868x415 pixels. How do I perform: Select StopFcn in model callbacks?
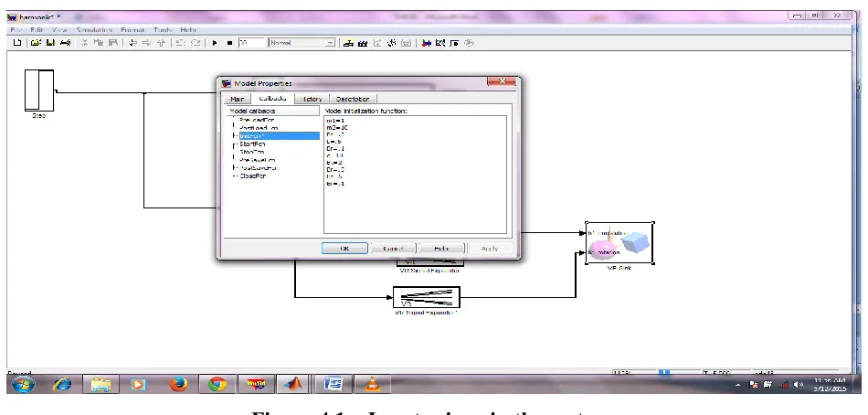(x=252, y=152)
